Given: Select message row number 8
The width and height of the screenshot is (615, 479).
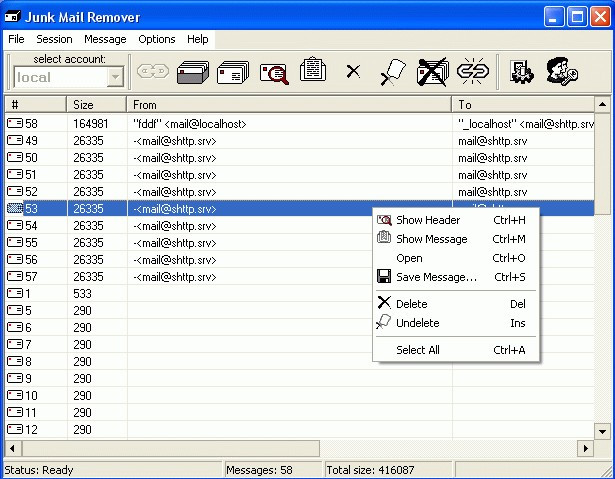Looking at the screenshot, I should click(x=300, y=361).
